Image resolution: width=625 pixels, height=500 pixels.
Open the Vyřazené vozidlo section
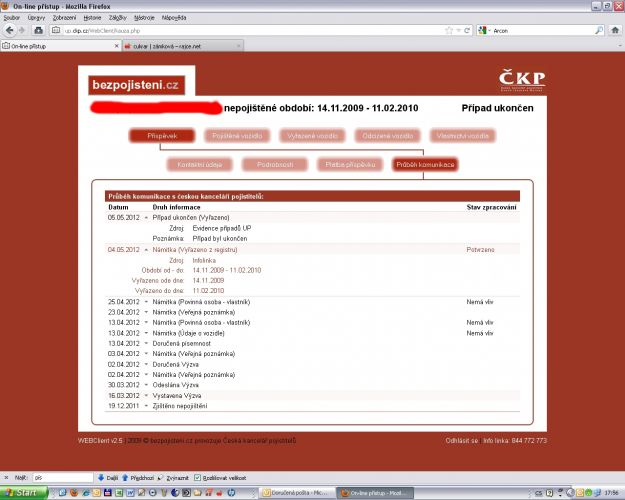312,136
